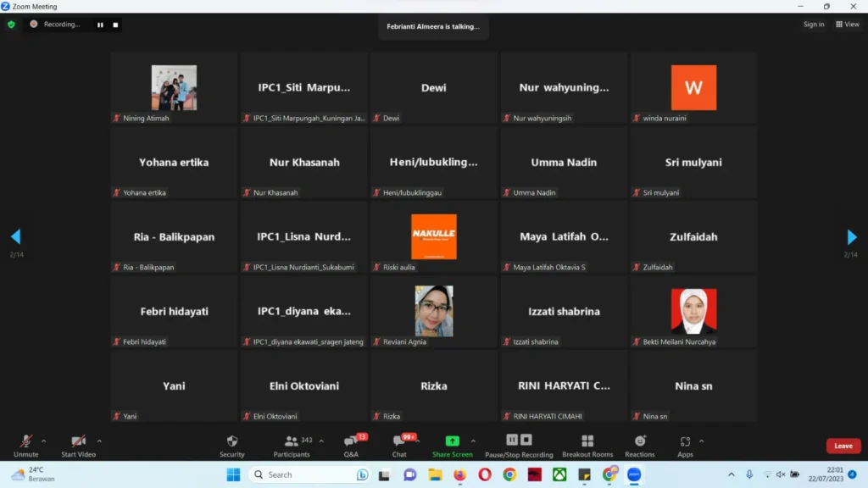Click Sign in link
Screen dimensions: 868x488
[814, 25]
